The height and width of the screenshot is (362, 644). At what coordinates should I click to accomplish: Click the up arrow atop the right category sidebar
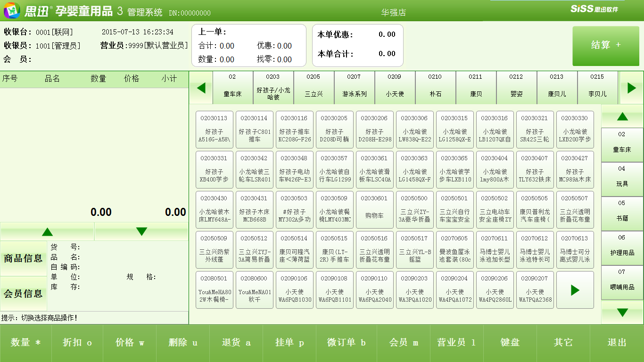pos(621,116)
